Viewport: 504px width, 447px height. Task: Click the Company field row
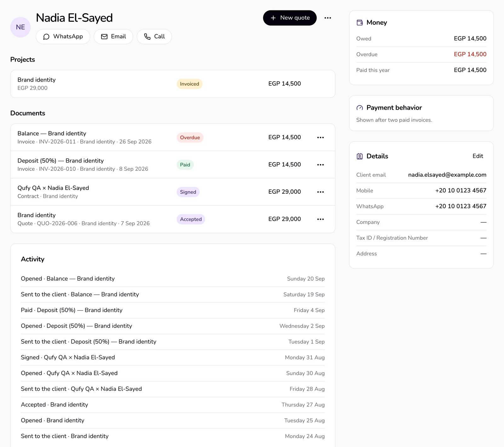421,222
